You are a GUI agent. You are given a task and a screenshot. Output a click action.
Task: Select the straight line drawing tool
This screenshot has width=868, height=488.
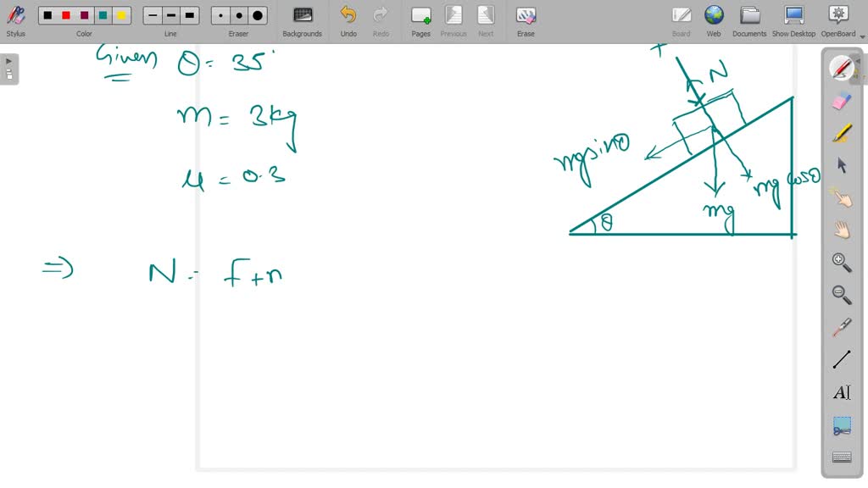(x=842, y=359)
